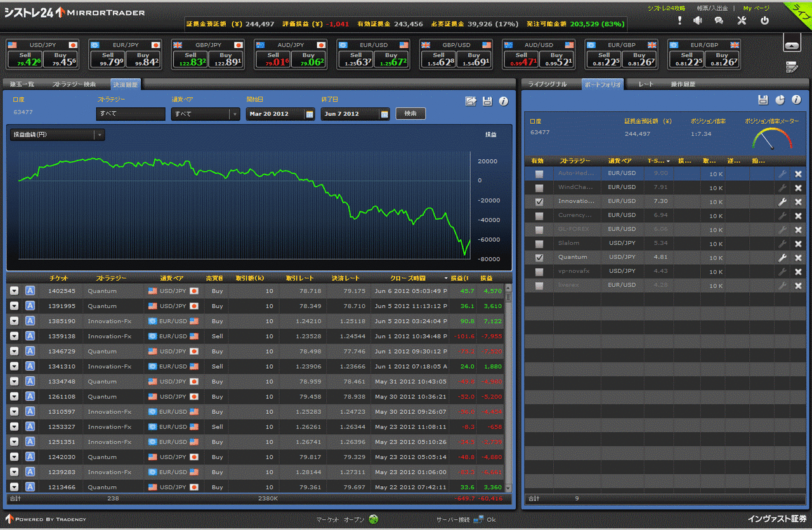Collapse the currency rate ticker bar

(792, 46)
